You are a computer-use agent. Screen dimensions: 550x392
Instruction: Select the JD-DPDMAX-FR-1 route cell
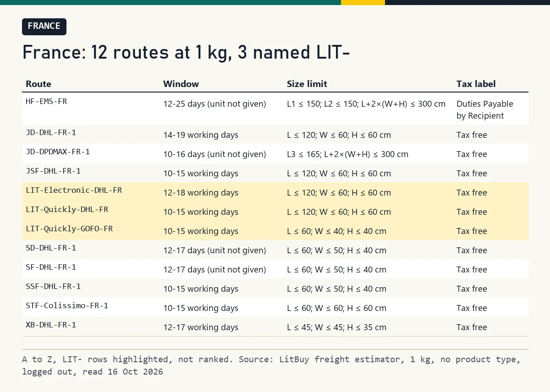click(x=58, y=152)
